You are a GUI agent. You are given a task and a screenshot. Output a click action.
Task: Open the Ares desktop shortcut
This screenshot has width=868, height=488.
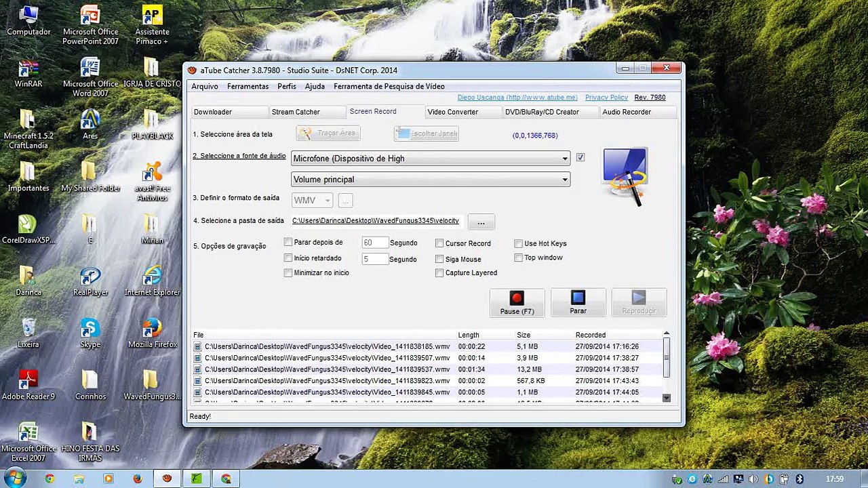pos(90,125)
